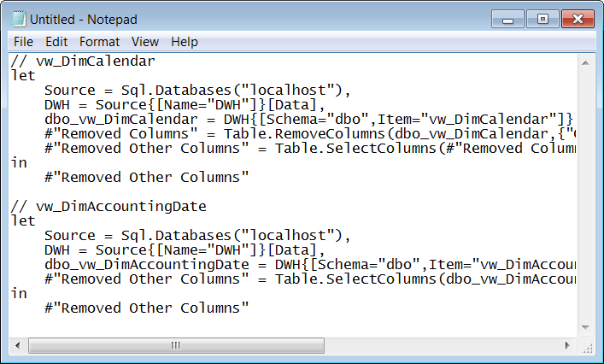The width and height of the screenshot is (604, 364).
Task: Click the horizontal scrollbar right arrow
Action: click(567, 345)
